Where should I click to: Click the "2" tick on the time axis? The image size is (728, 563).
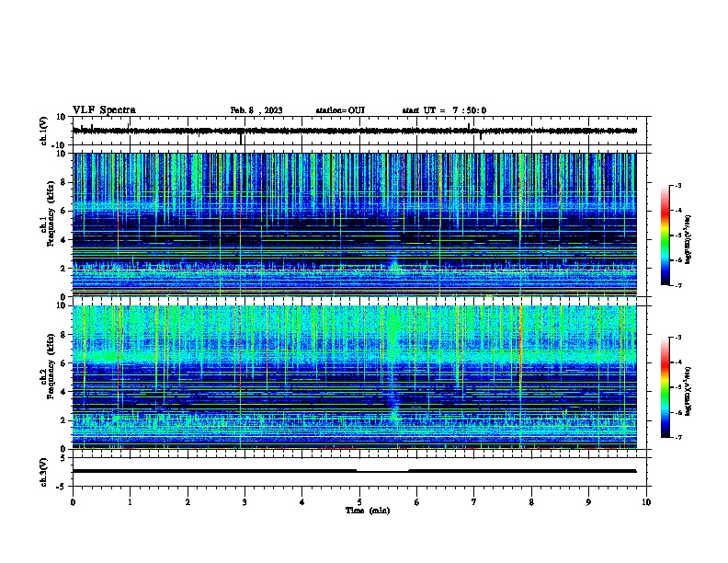point(188,502)
